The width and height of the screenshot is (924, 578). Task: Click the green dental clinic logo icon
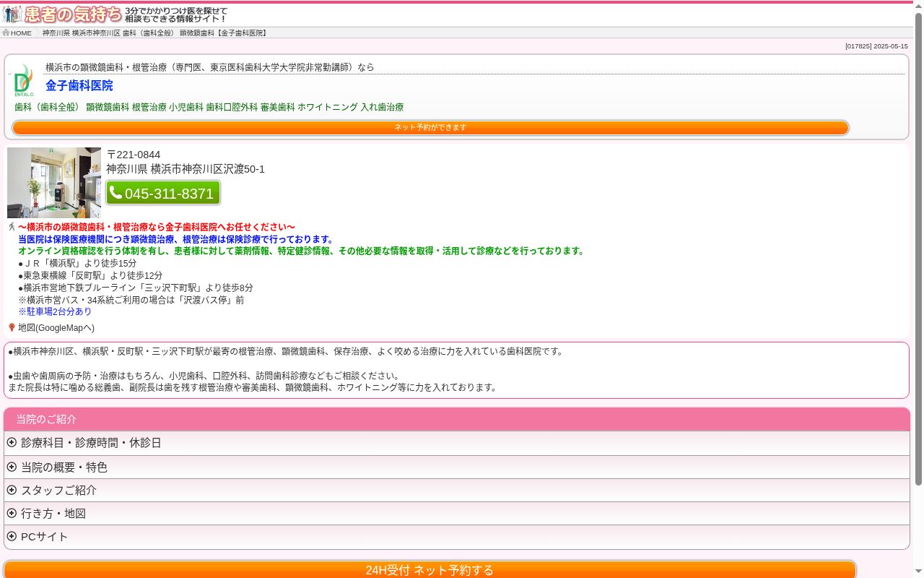click(24, 80)
